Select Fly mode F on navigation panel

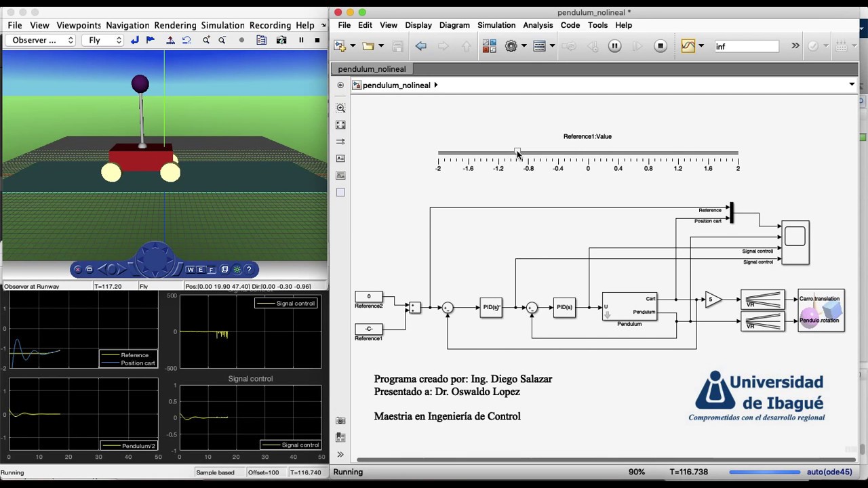click(x=212, y=270)
